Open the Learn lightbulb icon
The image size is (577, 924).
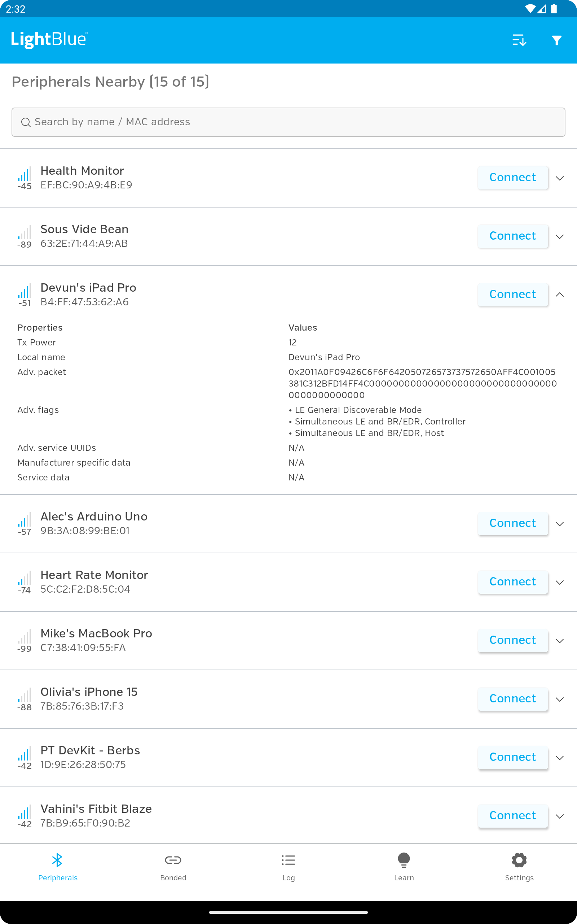coord(404,860)
